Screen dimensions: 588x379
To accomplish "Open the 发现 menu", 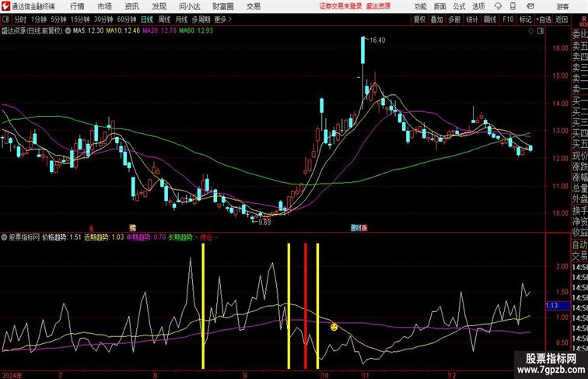I will click(159, 6).
